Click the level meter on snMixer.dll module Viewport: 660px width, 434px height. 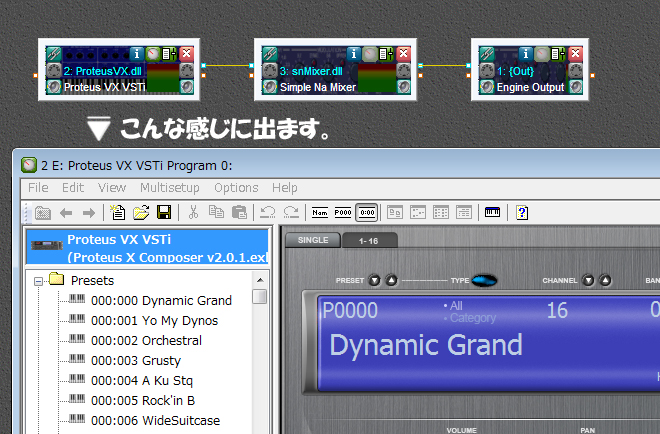coord(377,78)
